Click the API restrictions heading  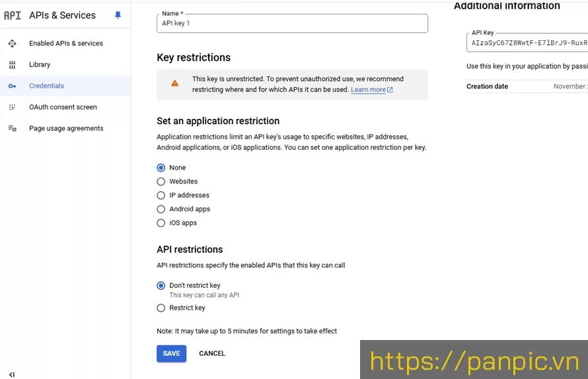point(190,250)
